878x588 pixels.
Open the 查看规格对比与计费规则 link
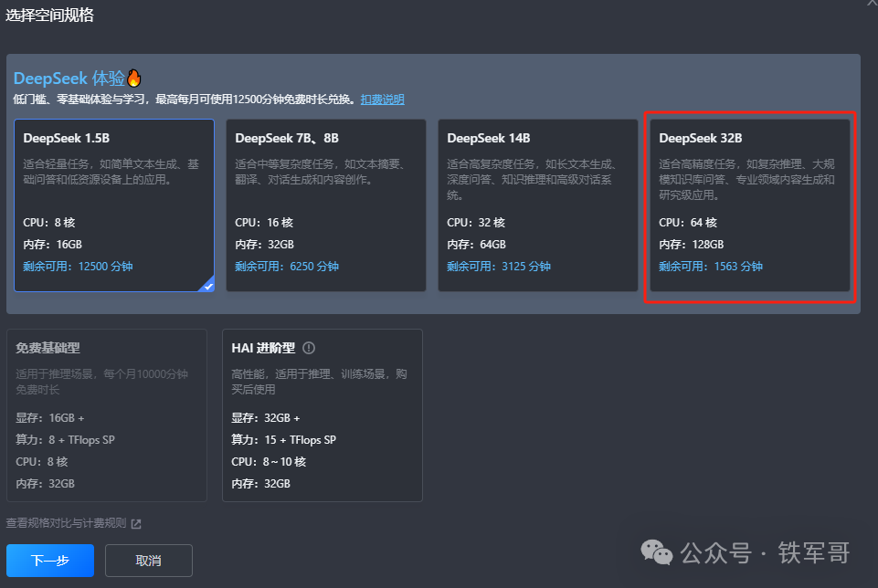[x=64, y=524]
